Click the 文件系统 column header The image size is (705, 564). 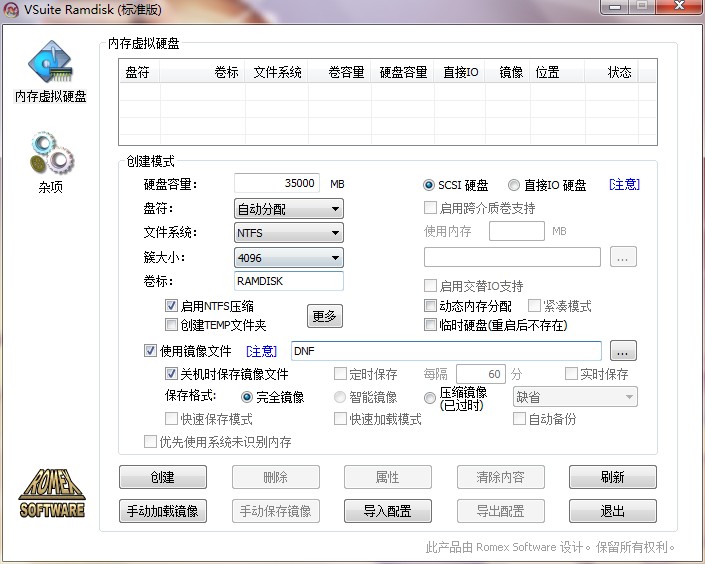tap(277, 72)
